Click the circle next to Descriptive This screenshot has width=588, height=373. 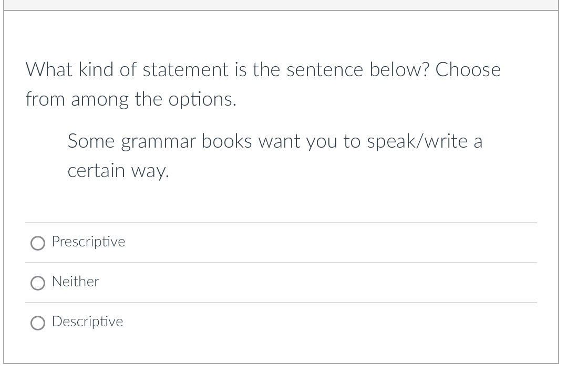37,323
